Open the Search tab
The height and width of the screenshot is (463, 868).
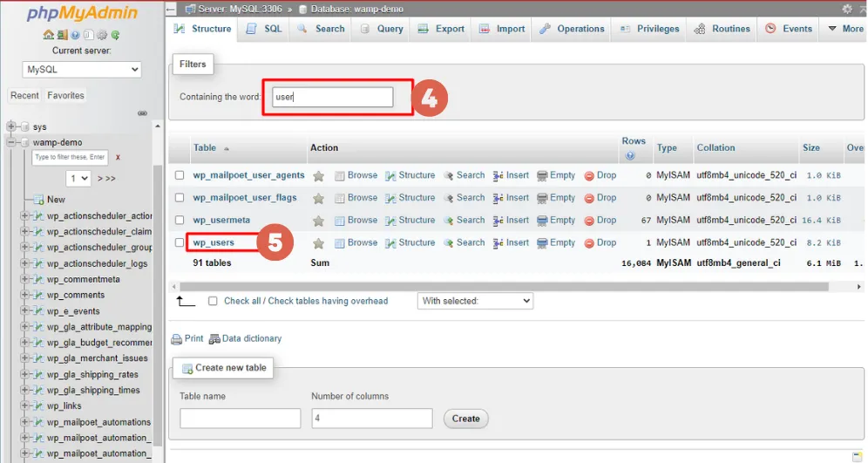321,29
